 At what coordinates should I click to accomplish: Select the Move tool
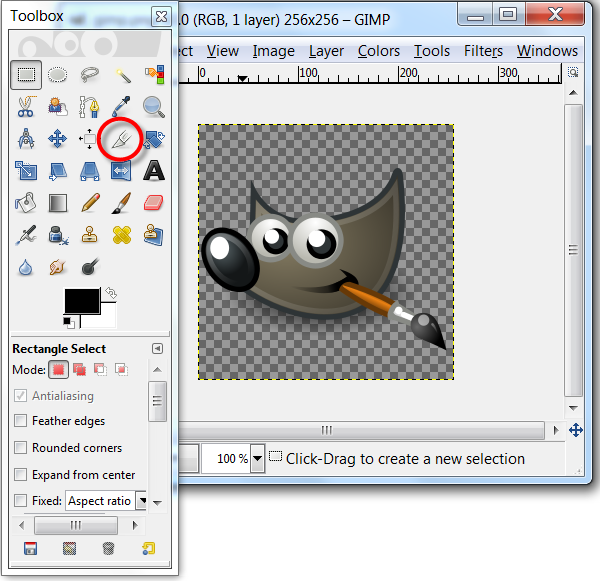(x=57, y=139)
